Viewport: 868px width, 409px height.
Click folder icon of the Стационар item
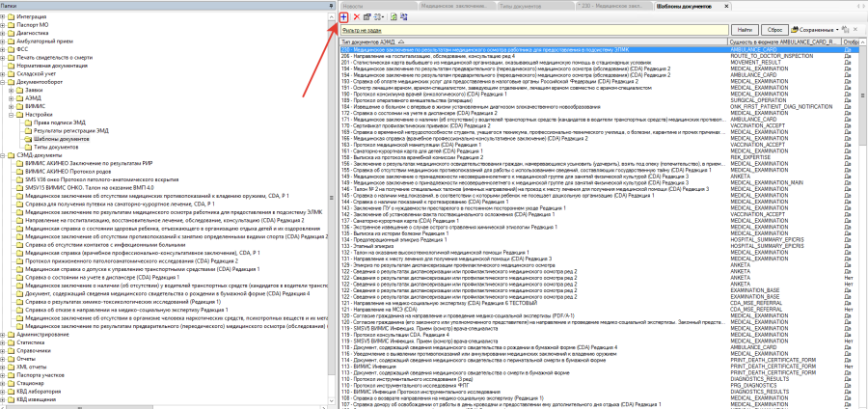12,384
